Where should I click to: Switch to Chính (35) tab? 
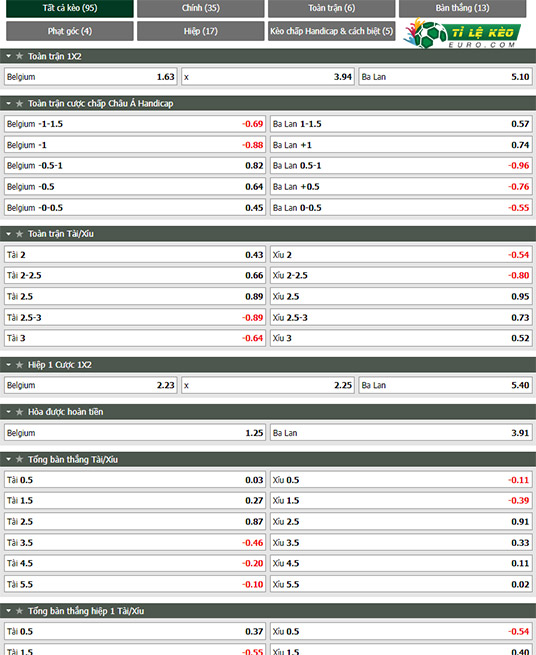201,8
